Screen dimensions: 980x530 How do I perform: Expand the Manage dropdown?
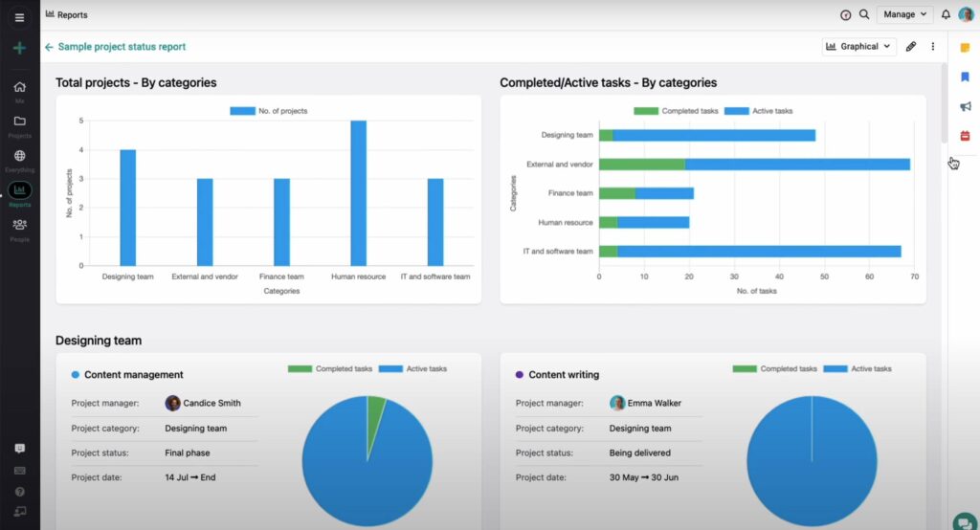click(904, 14)
